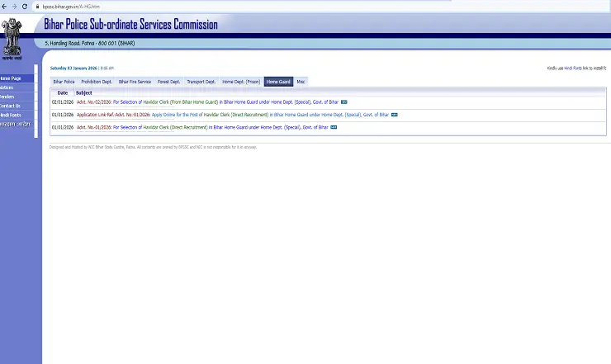The image size is (611, 364).
Task: Select the Bihar Fire Service tab
Action: pyautogui.click(x=135, y=82)
